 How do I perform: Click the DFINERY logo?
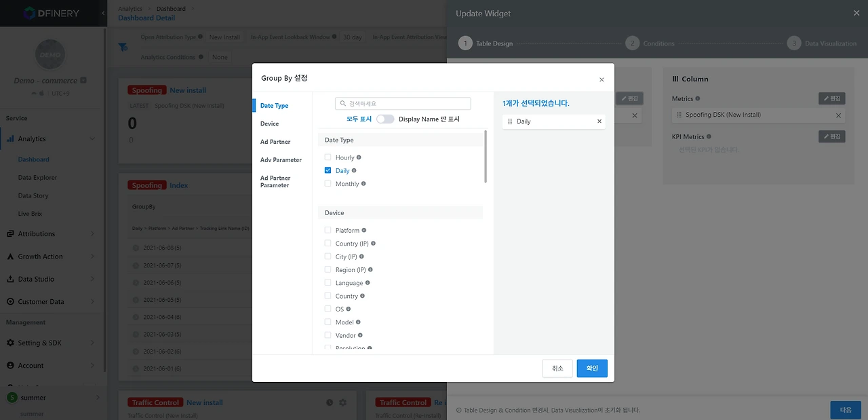pos(52,13)
